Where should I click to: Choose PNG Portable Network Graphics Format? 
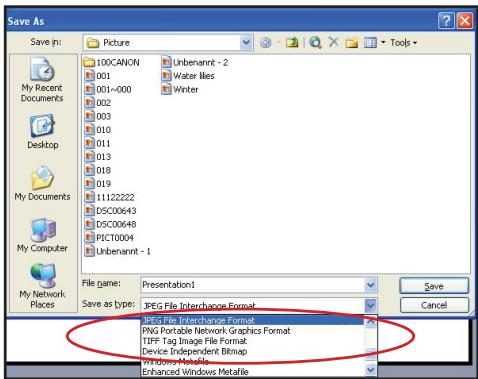point(253,331)
